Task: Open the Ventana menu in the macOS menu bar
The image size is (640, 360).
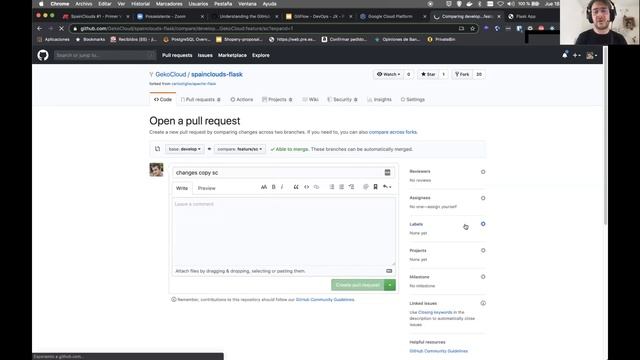Action: pos(247,4)
